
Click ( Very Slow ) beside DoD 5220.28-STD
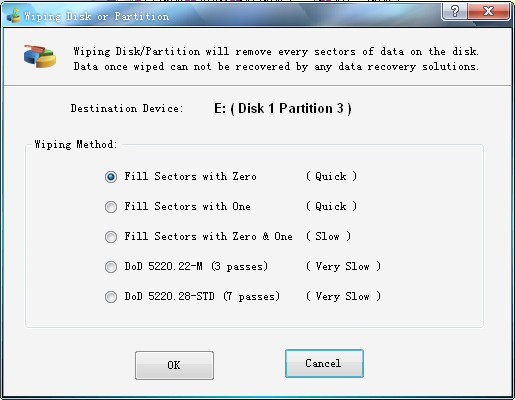343,296
